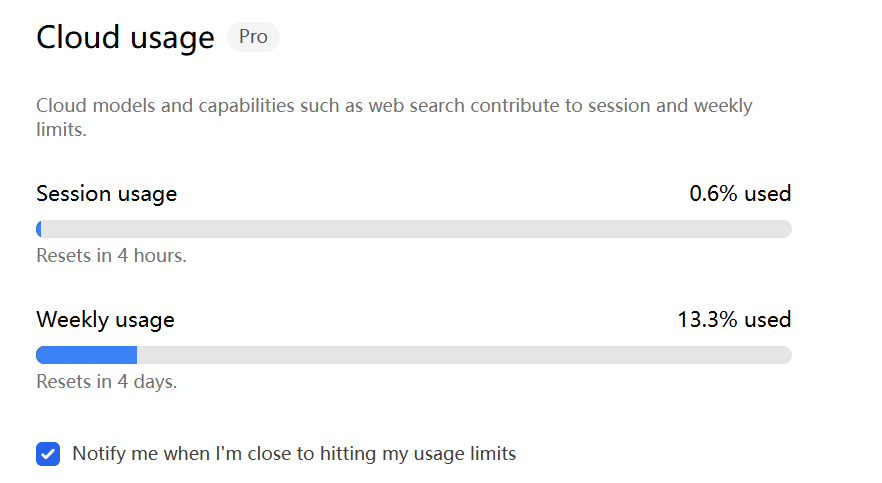The width and height of the screenshot is (882, 483).
Task: Click the Cloud usage heading
Action: click(125, 38)
